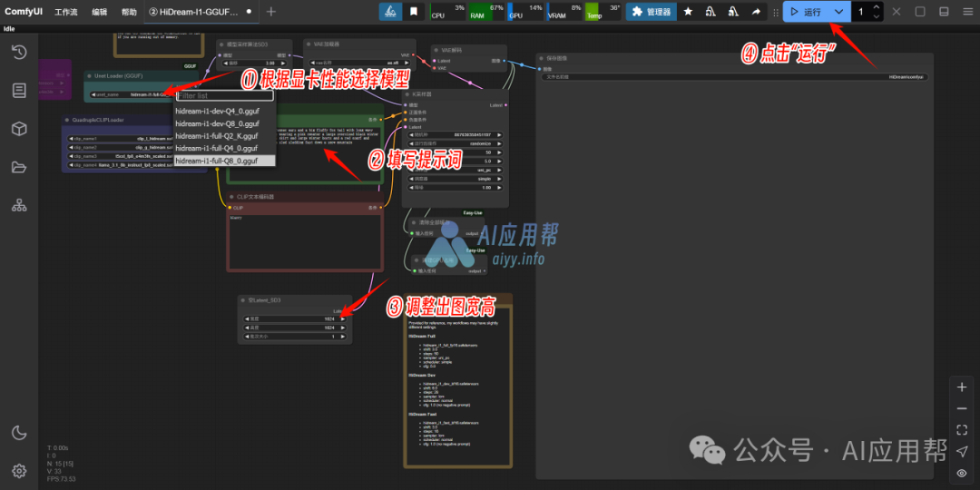This screenshot has height=490, width=980.
Task: Click the second headset-like icon before share arrow
Action: [x=733, y=11]
